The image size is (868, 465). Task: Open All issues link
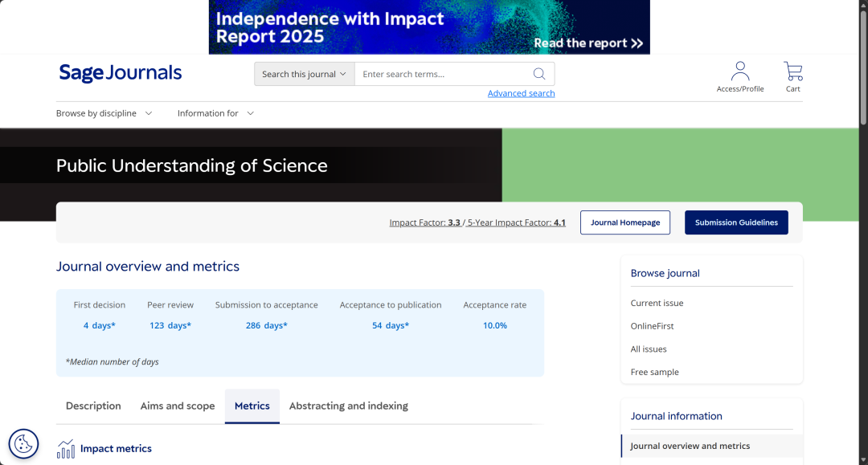click(x=649, y=349)
